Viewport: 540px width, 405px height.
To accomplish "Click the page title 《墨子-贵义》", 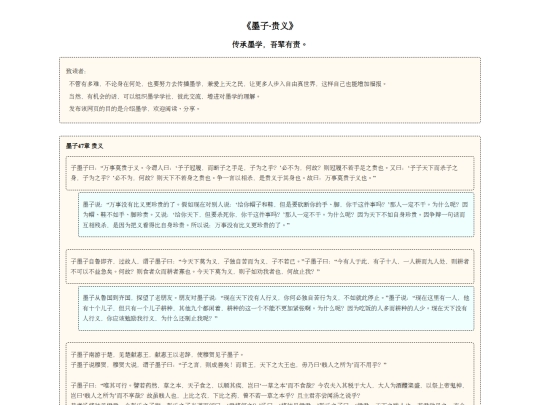I will point(270,26).
